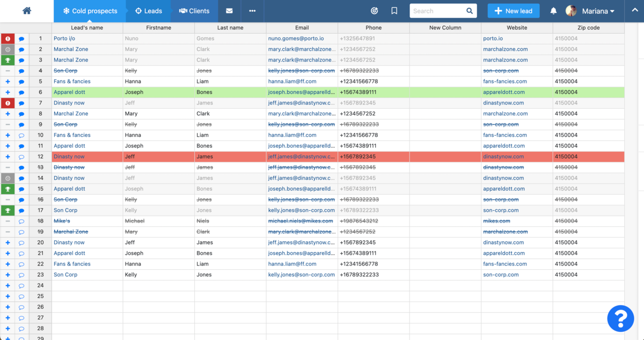Click the red alert icon on row 1
Viewport: 644px width, 340px height.
tap(8, 39)
